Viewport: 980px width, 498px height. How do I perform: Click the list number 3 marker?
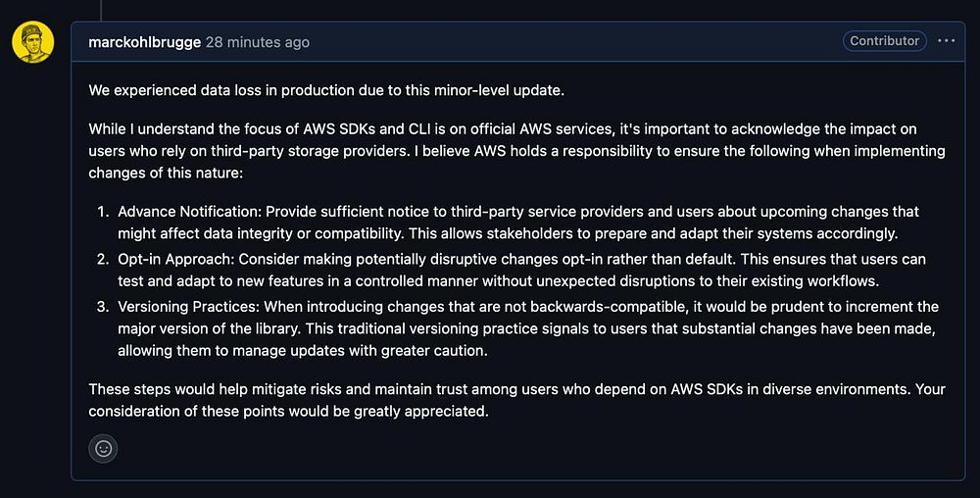pyautogui.click(x=104, y=307)
